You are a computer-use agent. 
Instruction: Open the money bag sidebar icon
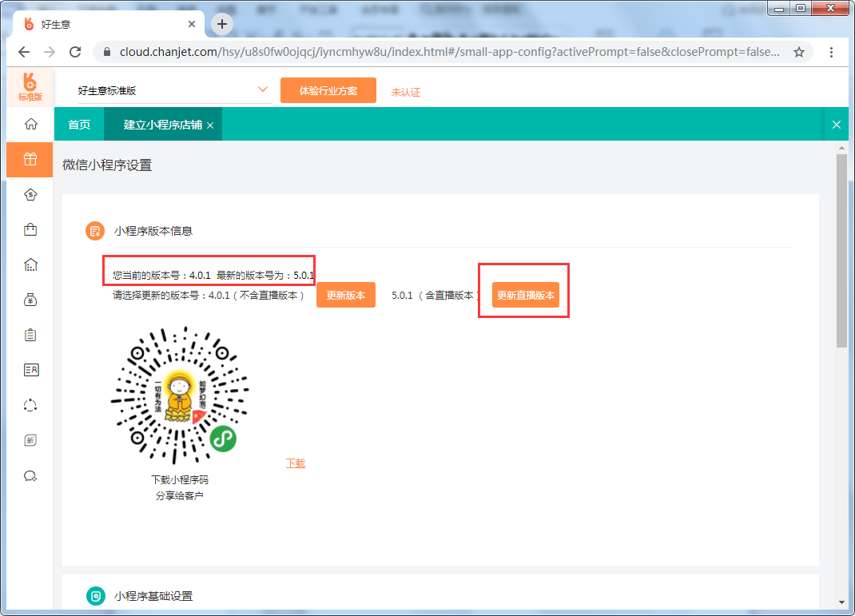coord(30,300)
